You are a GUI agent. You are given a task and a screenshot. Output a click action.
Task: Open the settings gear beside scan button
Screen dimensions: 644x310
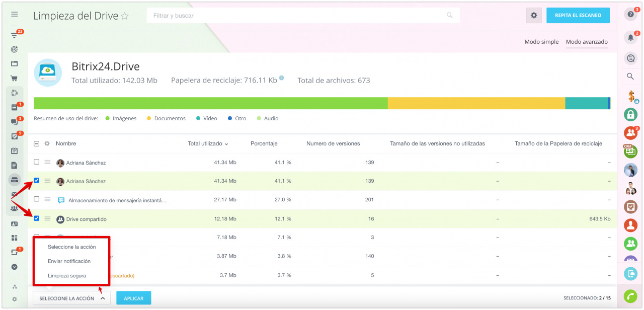tap(534, 15)
